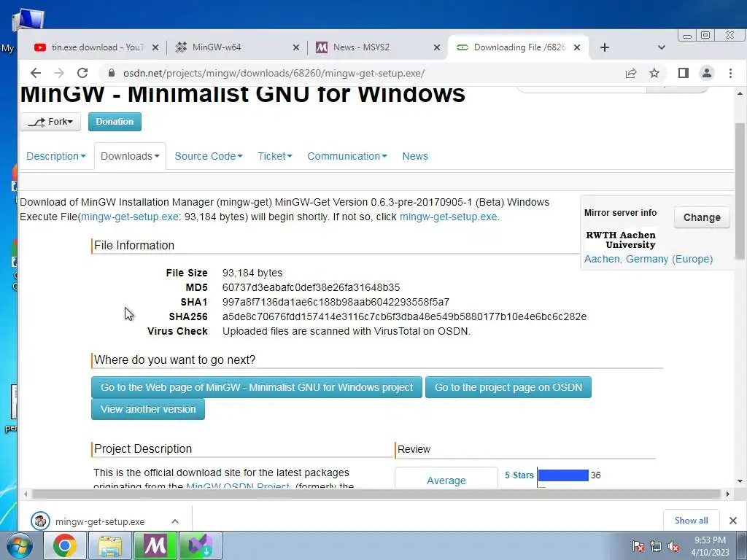Click the 5 Stars rating link

(519, 475)
